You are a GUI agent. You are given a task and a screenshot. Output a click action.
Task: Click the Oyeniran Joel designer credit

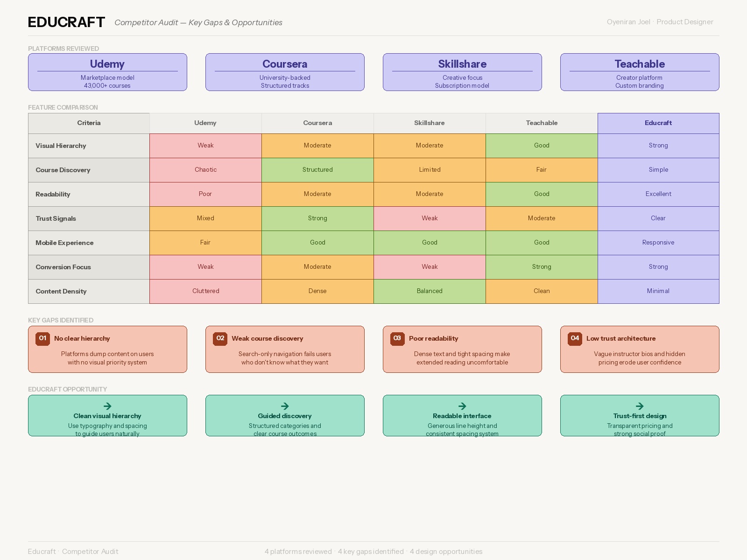(660, 22)
